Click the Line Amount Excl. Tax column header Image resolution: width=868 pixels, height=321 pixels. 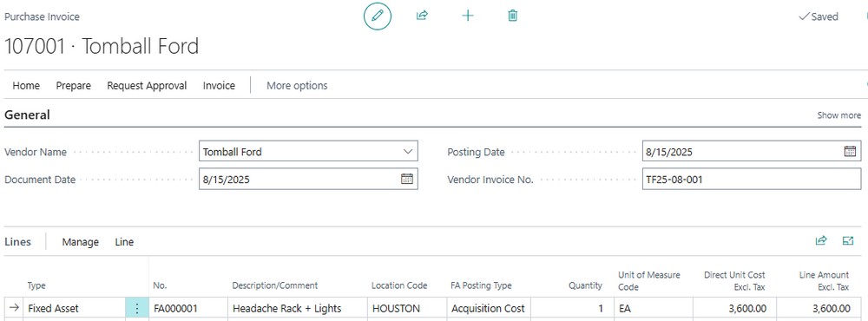(824, 281)
